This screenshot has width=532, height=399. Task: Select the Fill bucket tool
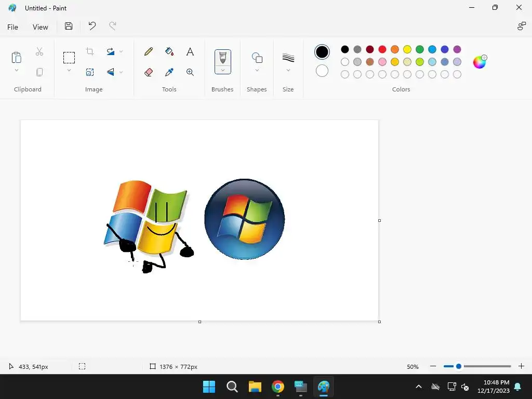click(169, 51)
